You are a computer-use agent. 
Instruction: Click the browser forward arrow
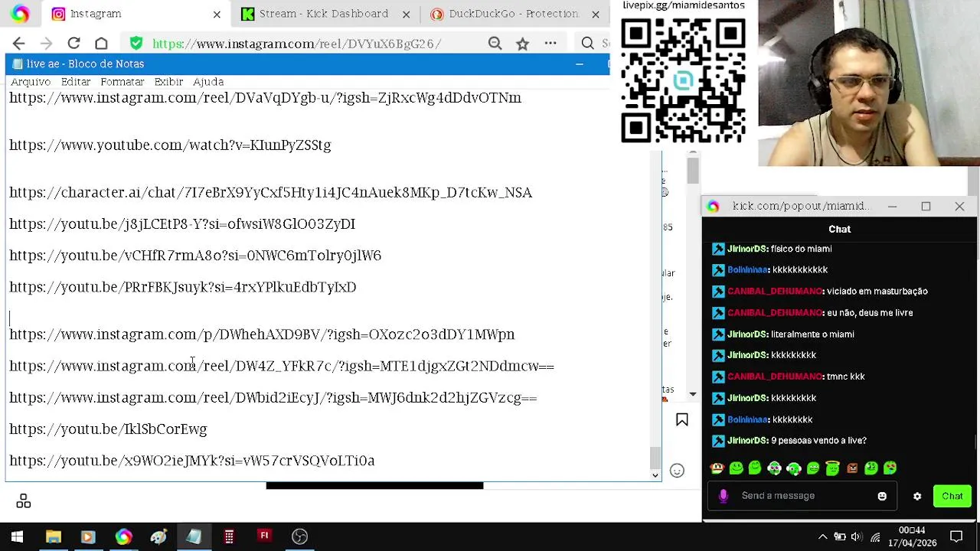coord(46,44)
